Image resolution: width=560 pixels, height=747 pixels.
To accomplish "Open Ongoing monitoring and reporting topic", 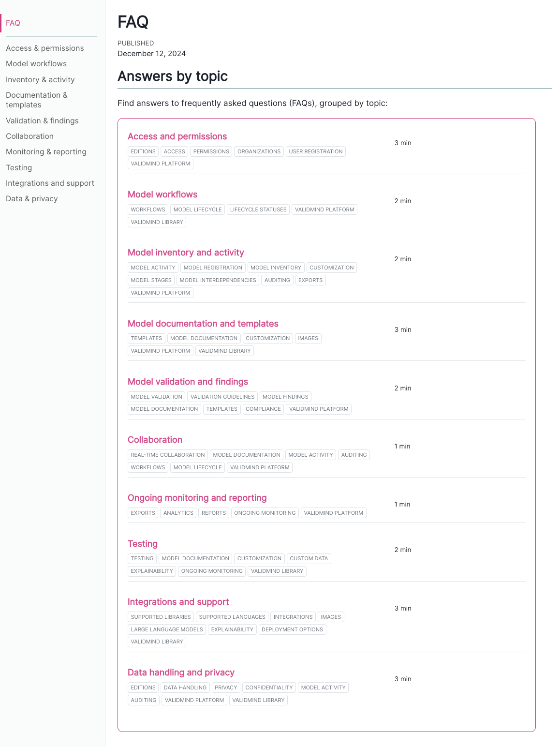I will click(x=197, y=498).
